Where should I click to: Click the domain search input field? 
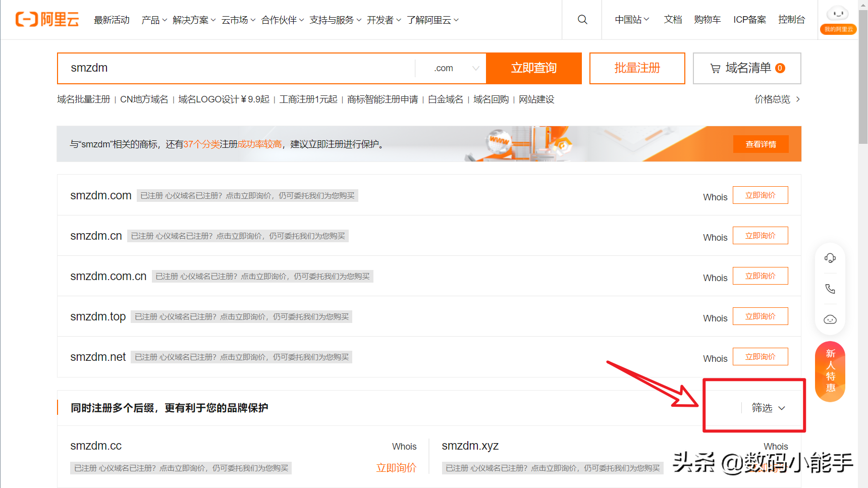click(x=236, y=68)
